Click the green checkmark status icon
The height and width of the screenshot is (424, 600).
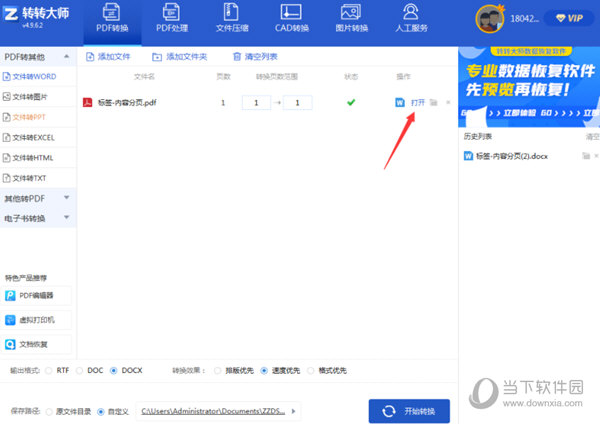pos(351,102)
